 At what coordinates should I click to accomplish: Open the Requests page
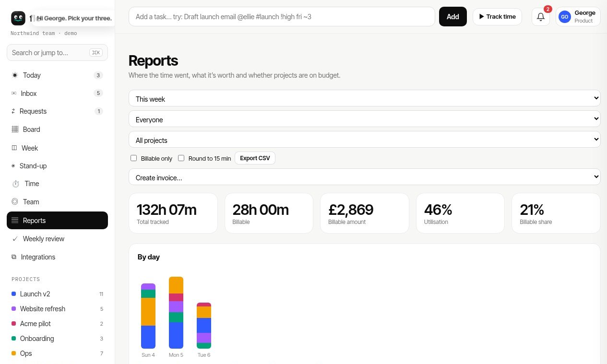click(x=57, y=111)
